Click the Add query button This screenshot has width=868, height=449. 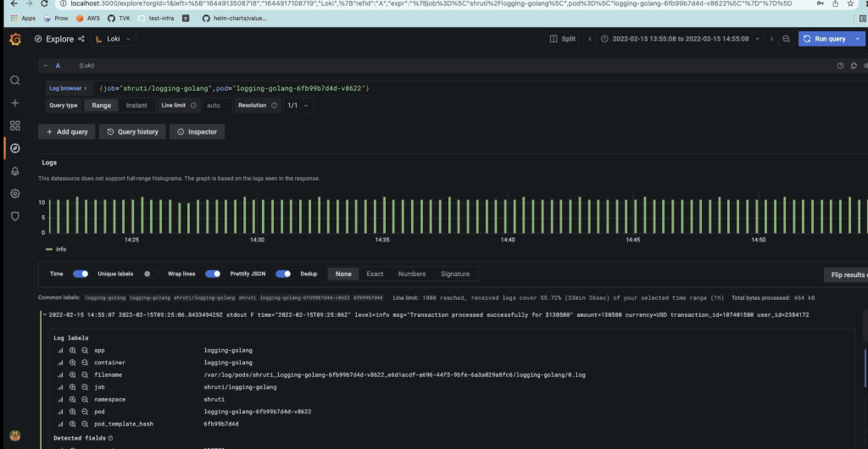click(x=67, y=131)
